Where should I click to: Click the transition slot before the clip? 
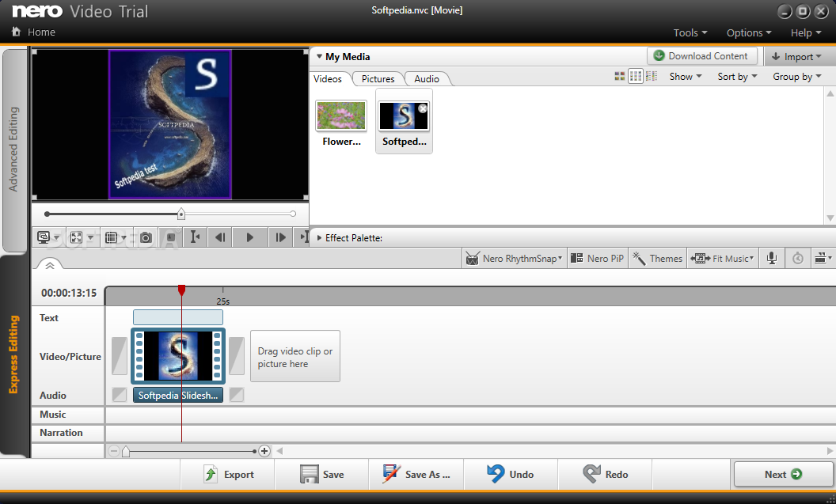(x=120, y=355)
